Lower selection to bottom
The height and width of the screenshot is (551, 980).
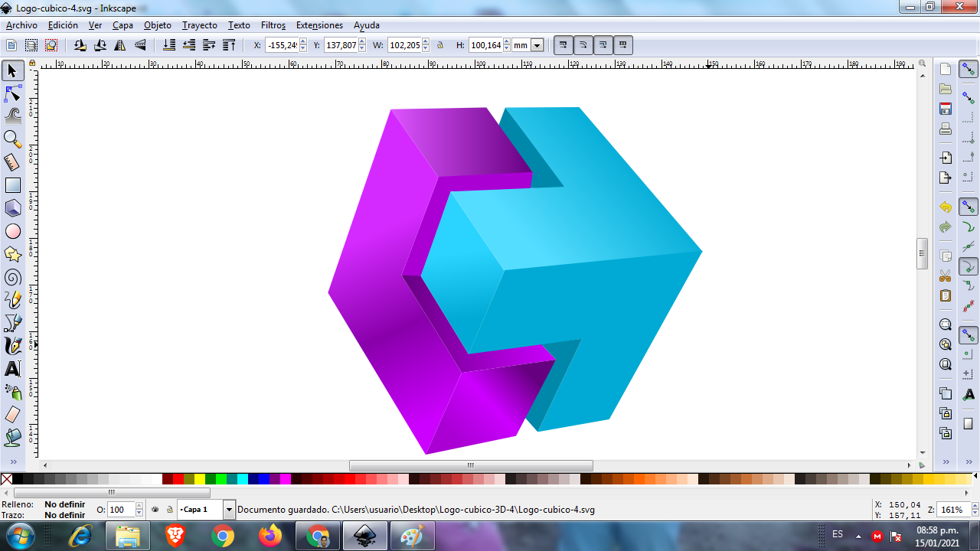click(169, 45)
